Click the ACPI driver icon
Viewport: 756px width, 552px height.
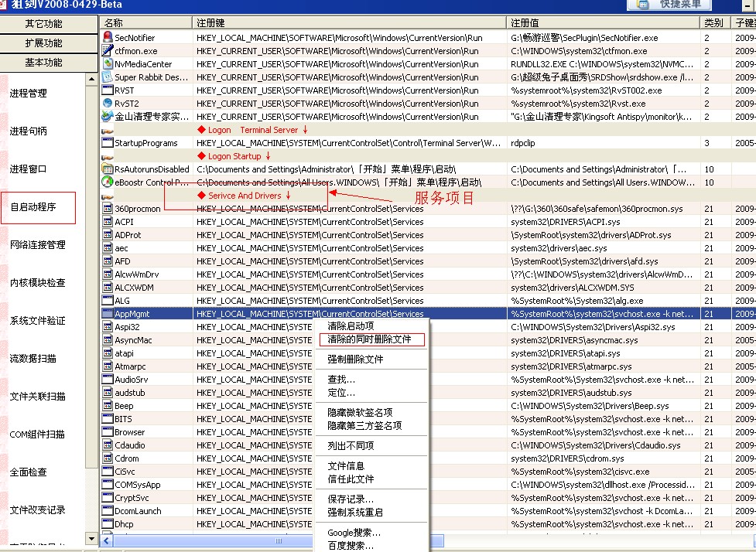click(108, 221)
